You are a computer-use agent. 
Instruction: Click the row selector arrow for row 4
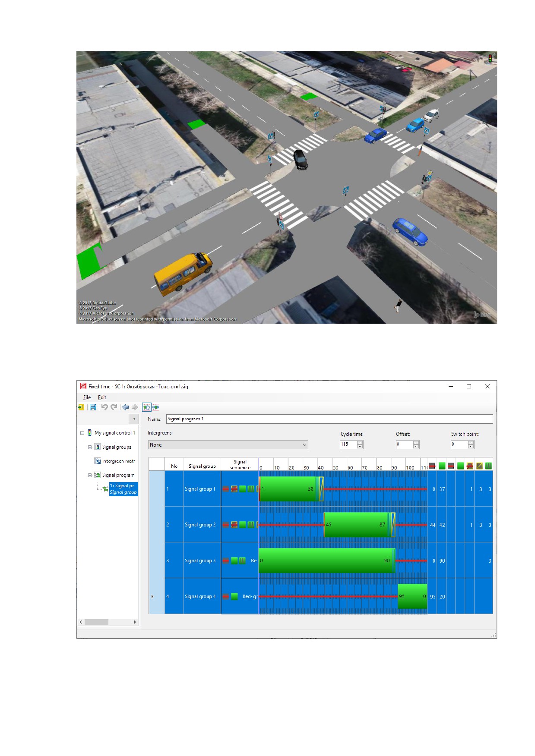152,596
